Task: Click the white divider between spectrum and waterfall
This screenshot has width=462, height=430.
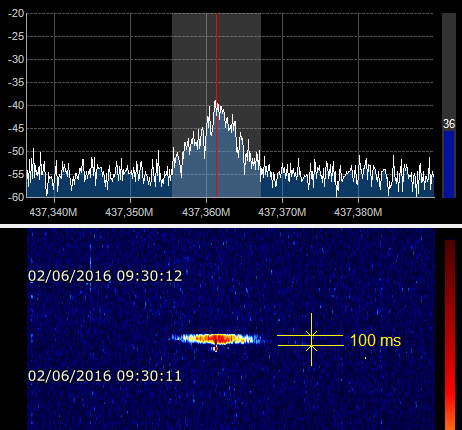Action: coord(231,226)
